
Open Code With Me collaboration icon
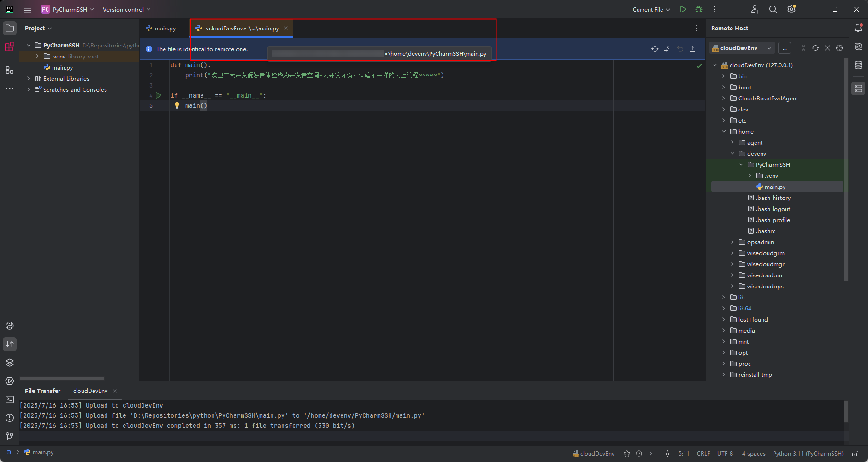(755, 9)
